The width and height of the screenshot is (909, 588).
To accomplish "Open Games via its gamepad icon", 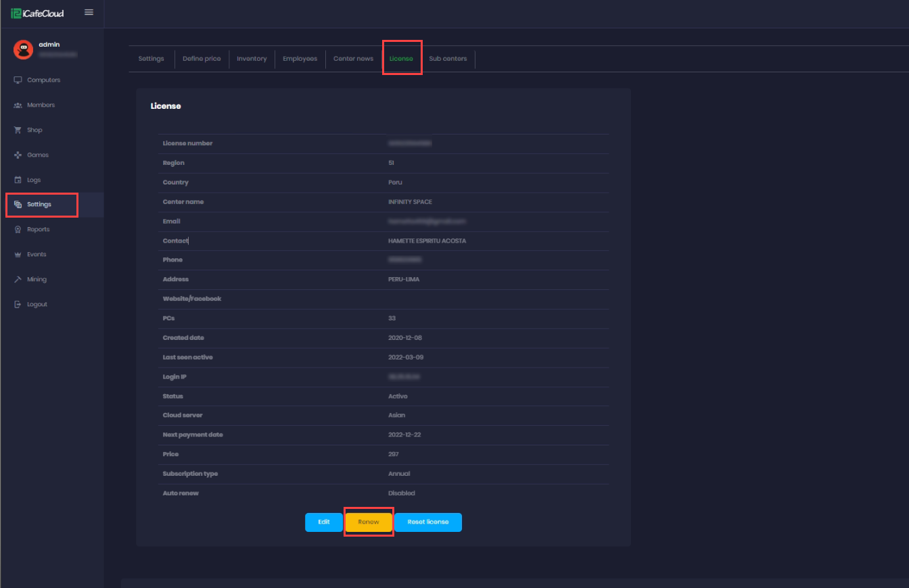I will (x=18, y=155).
